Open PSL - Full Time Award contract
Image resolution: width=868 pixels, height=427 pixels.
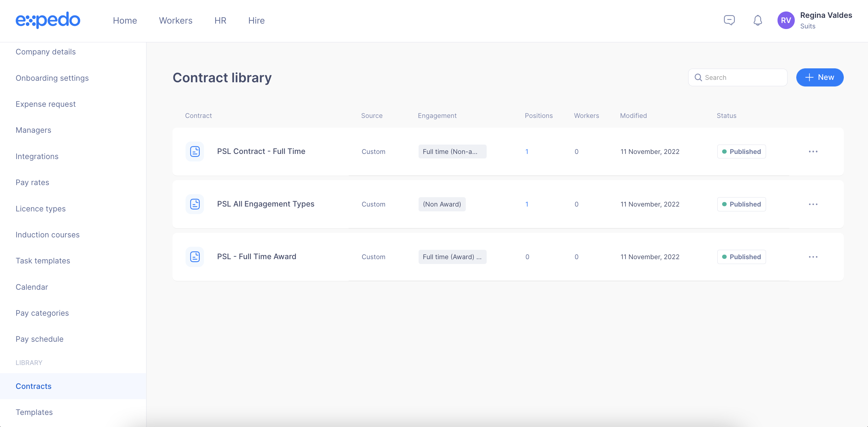click(256, 257)
